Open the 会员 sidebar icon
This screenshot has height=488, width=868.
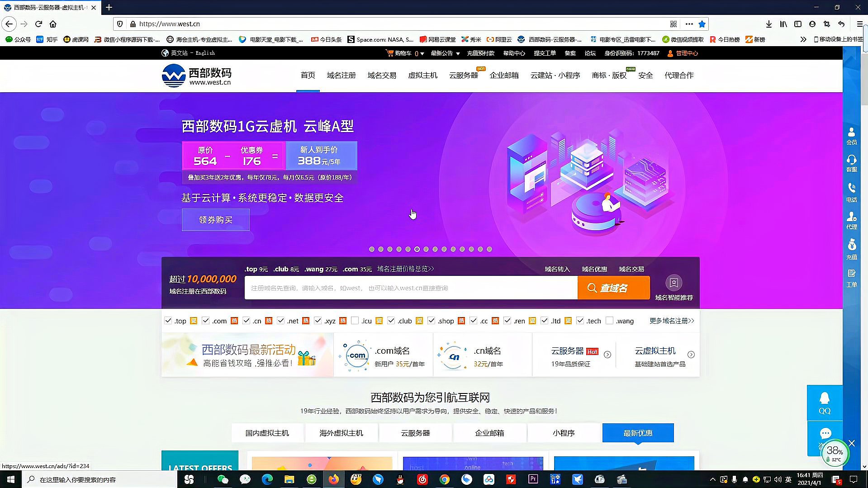(x=852, y=136)
